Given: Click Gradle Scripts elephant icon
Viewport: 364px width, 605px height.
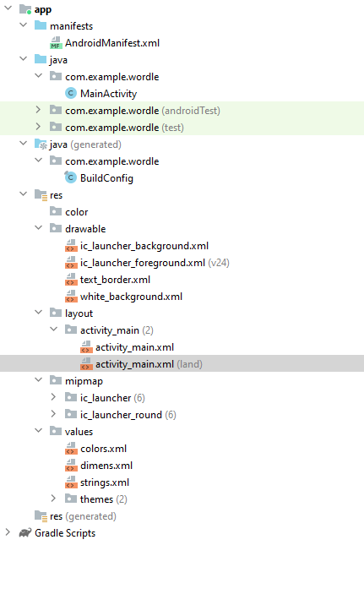Looking at the screenshot, I should pyautogui.click(x=25, y=533).
